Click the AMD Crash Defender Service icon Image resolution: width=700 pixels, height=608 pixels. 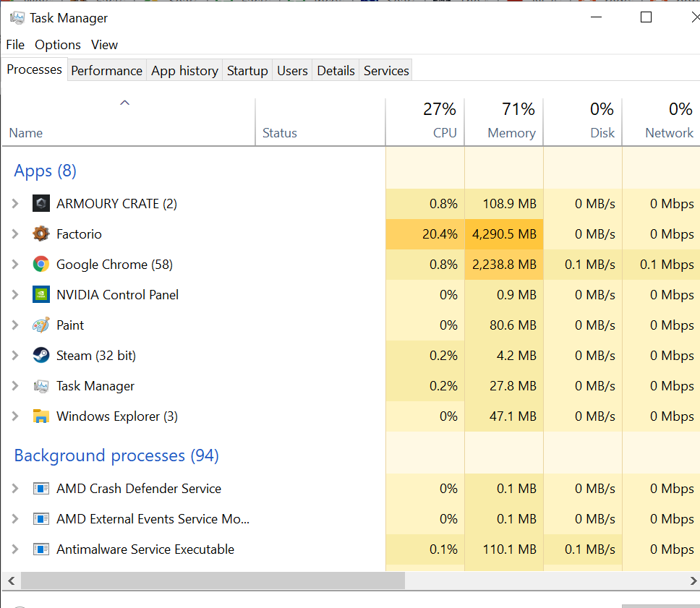click(x=41, y=489)
